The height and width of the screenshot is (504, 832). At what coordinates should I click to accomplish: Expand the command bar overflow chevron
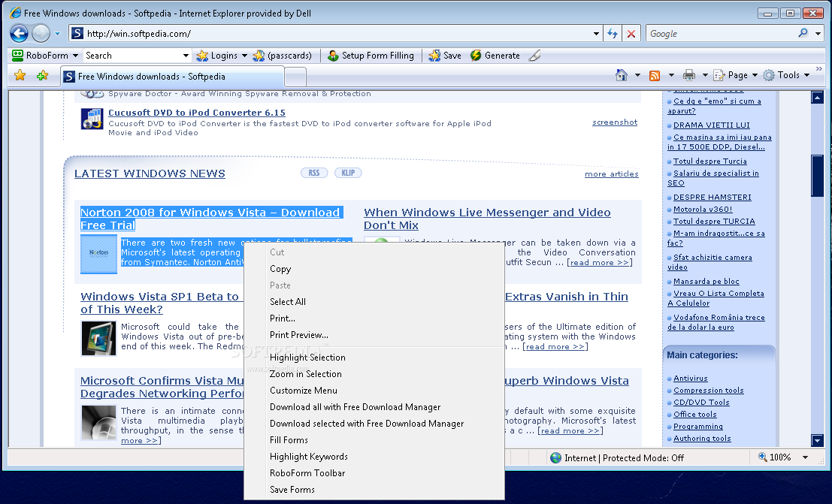click(x=818, y=69)
